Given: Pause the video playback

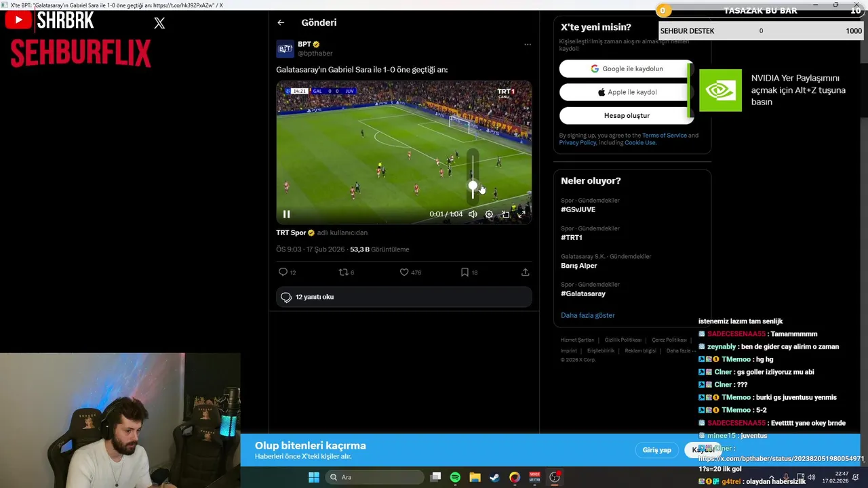Looking at the screenshot, I should point(286,214).
